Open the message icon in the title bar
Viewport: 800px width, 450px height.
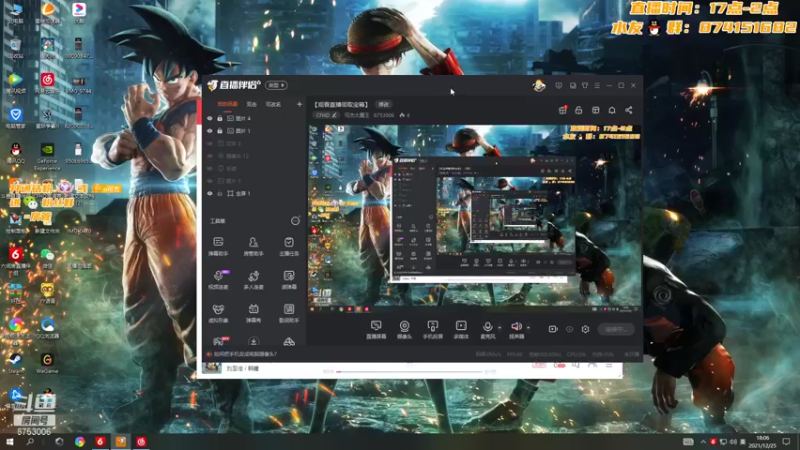coord(559,86)
